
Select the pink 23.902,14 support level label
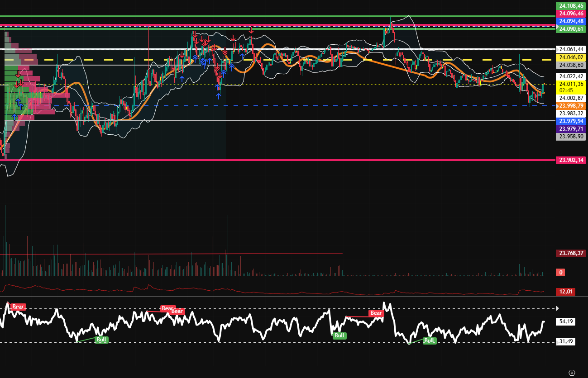[571, 161]
